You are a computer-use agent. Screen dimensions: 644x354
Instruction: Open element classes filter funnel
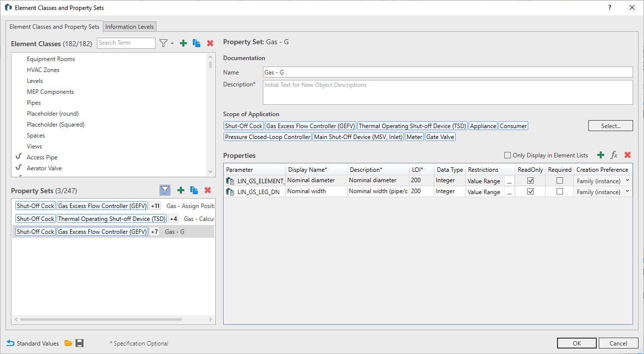click(x=163, y=44)
